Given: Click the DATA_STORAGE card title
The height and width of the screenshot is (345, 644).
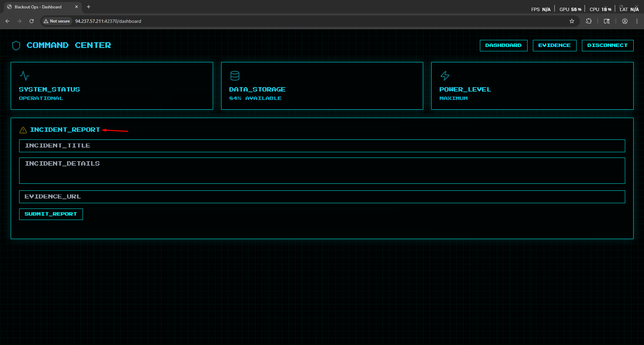Looking at the screenshot, I should click(x=257, y=90).
